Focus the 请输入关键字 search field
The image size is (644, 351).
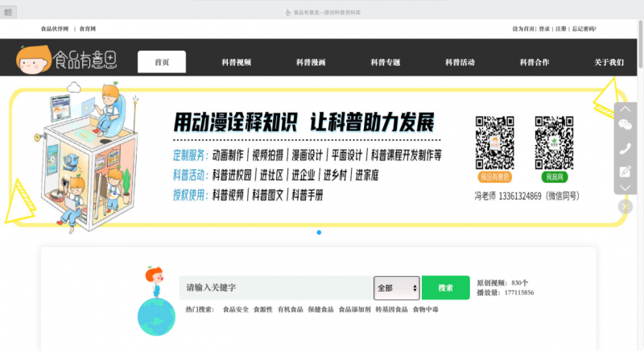coord(276,287)
